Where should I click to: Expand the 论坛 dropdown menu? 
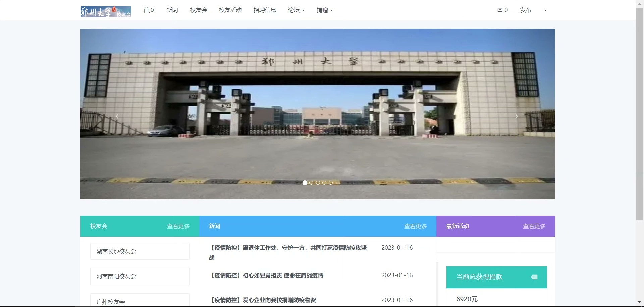click(x=296, y=10)
